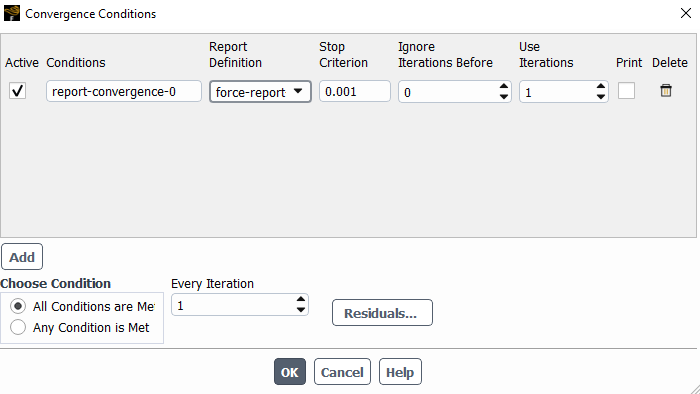Decrease Every Iteration value with down arrow
Screen dimensions: 700x394
[301, 310]
